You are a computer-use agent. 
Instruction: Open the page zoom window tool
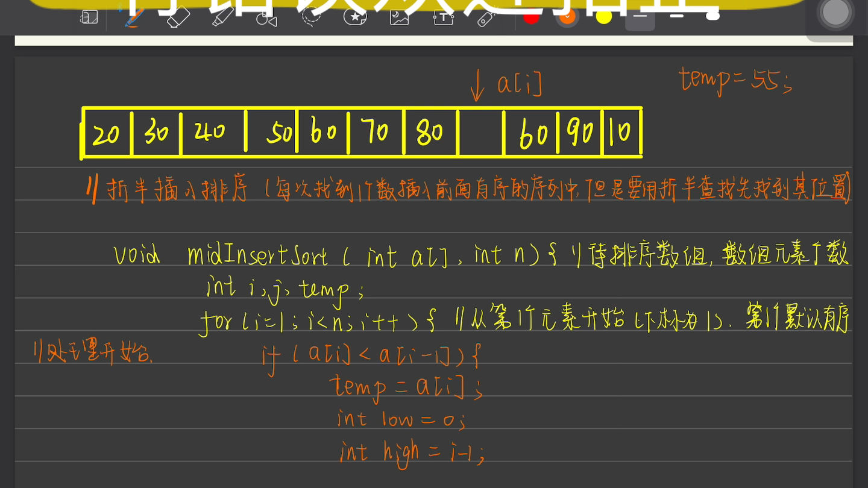pyautogui.click(x=89, y=17)
